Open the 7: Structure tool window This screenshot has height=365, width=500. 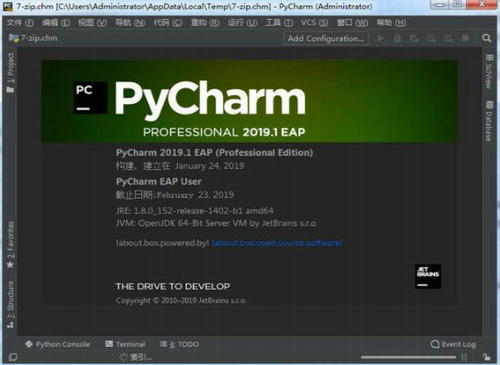10,304
